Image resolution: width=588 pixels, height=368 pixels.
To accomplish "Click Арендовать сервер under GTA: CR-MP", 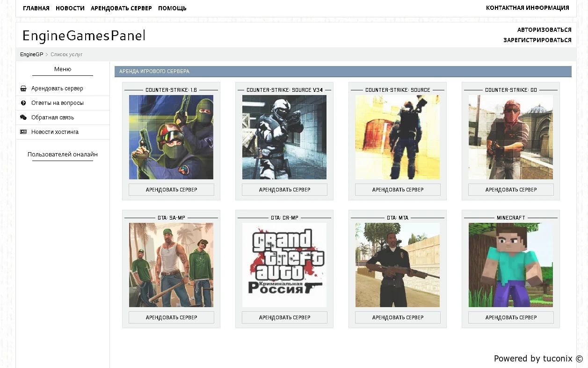I will pos(284,317).
